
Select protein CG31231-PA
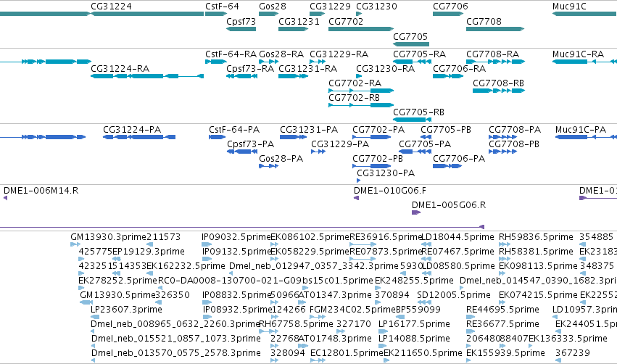click(x=309, y=130)
